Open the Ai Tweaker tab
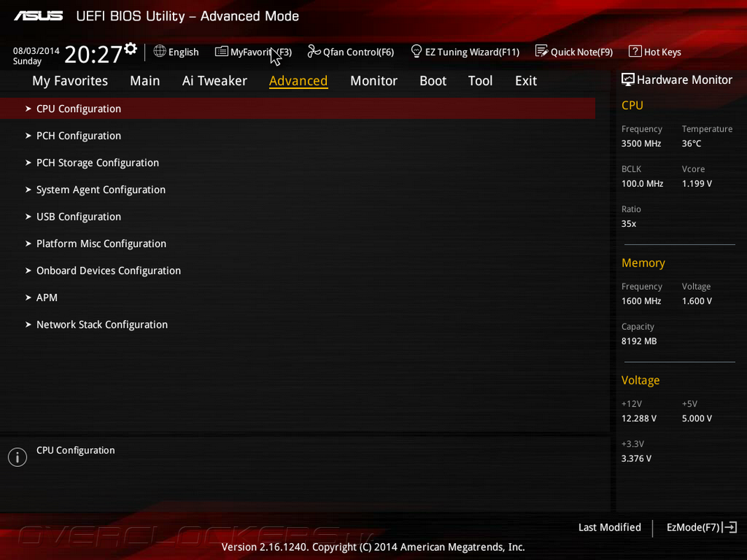The height and width of the screenshot is (560, 747). tap(214, 81)
